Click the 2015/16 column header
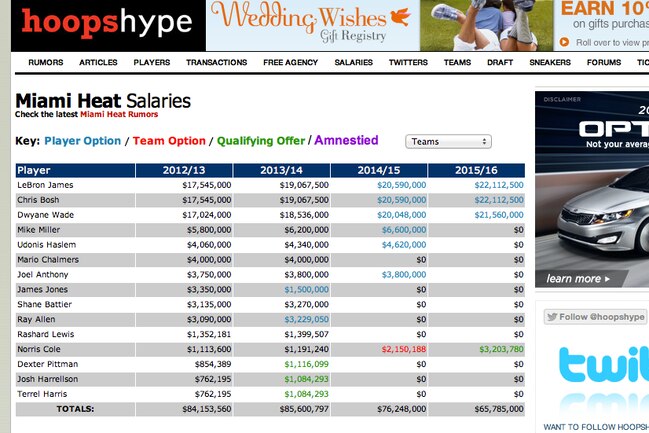The height and width of the screenshot is (433, 649). click(x=476, y=171)
